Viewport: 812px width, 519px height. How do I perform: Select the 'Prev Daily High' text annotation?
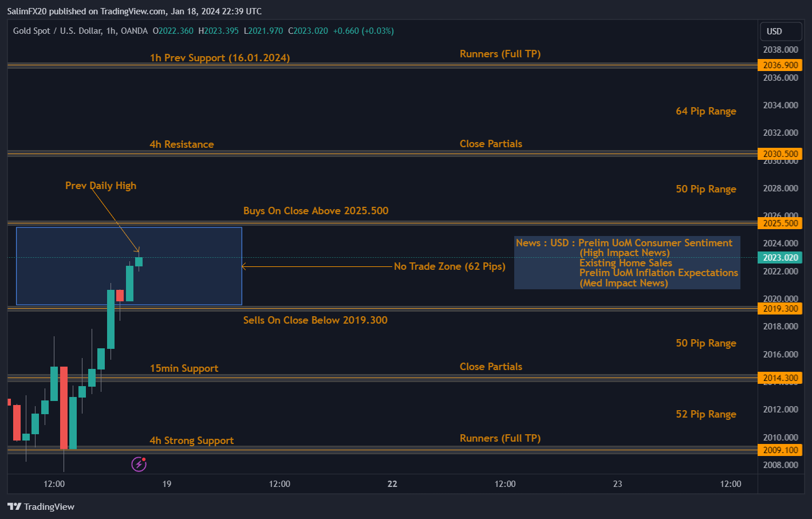tap(101, 186)
